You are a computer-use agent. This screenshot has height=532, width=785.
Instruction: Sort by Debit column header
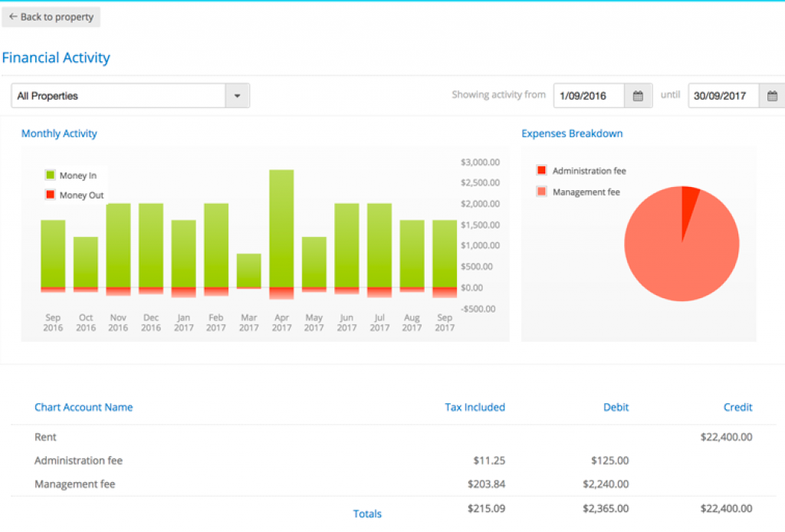coord(616,407)
